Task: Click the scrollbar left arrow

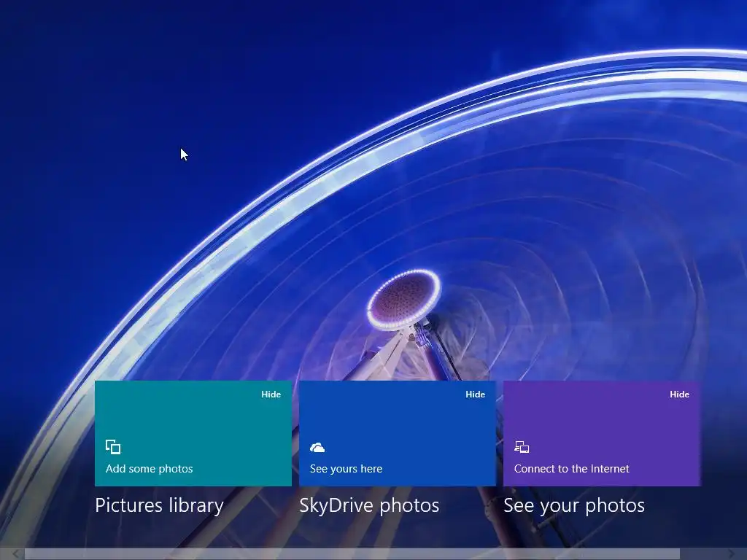Action: coord(15,554)
